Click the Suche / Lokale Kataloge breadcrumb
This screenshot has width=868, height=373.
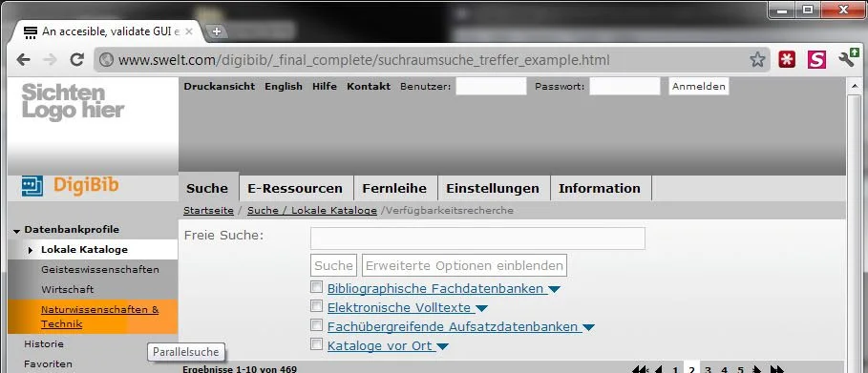coord(312,210)
